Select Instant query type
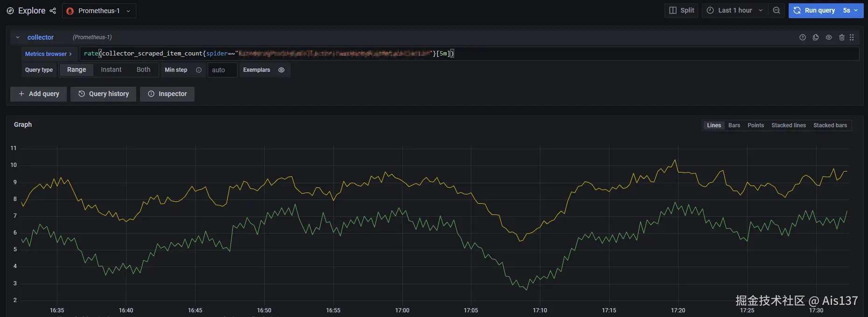This screenshot has height=317, width=868. coord(111,69)
